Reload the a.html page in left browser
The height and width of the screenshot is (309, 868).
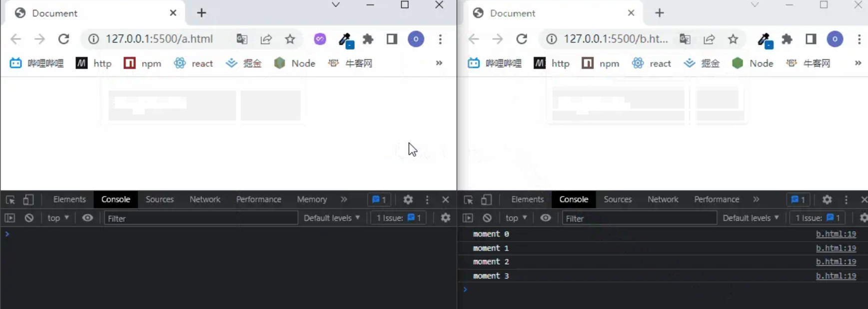pos(63,39)
